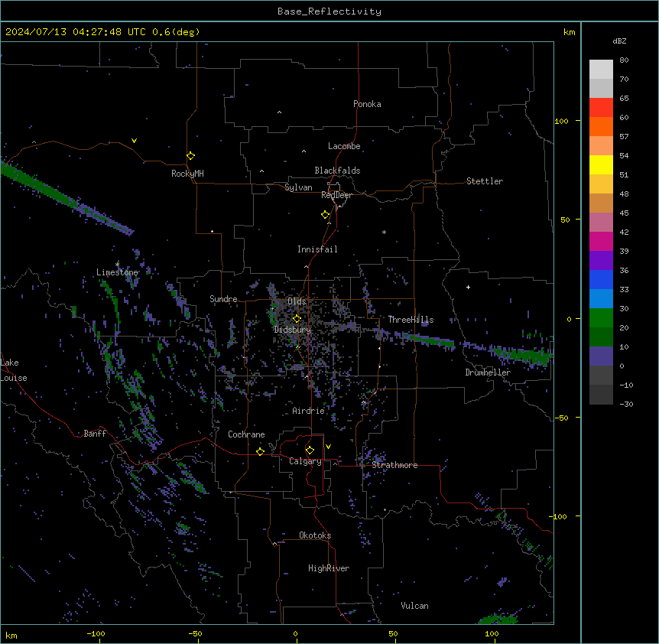The width and height of the screenshot is (659, 644).
Task: Click the Calgary city label
Action: (x=305, y=461)
